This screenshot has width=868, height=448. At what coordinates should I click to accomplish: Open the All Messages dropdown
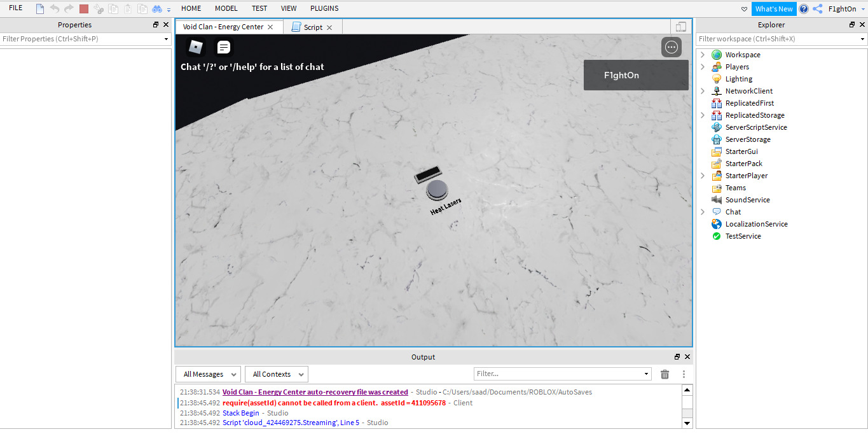pyautogui.click(x=208, y=374)
